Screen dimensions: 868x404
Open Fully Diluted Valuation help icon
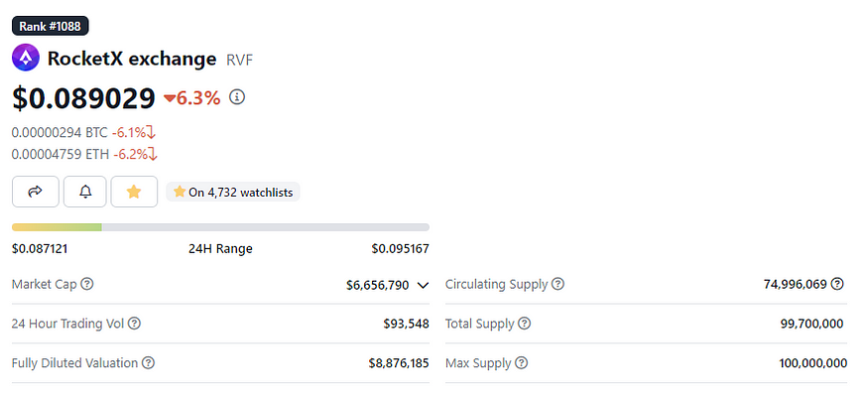pos(148,363)
